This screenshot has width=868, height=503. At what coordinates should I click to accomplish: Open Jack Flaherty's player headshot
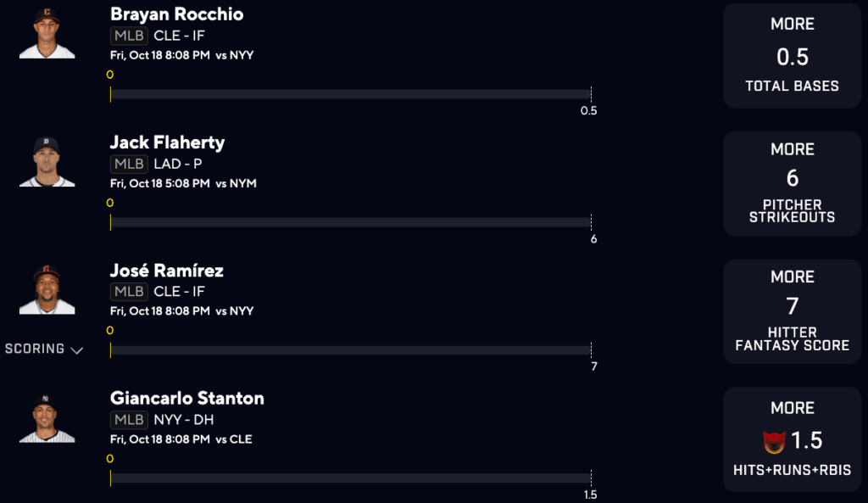coord(47,162)
